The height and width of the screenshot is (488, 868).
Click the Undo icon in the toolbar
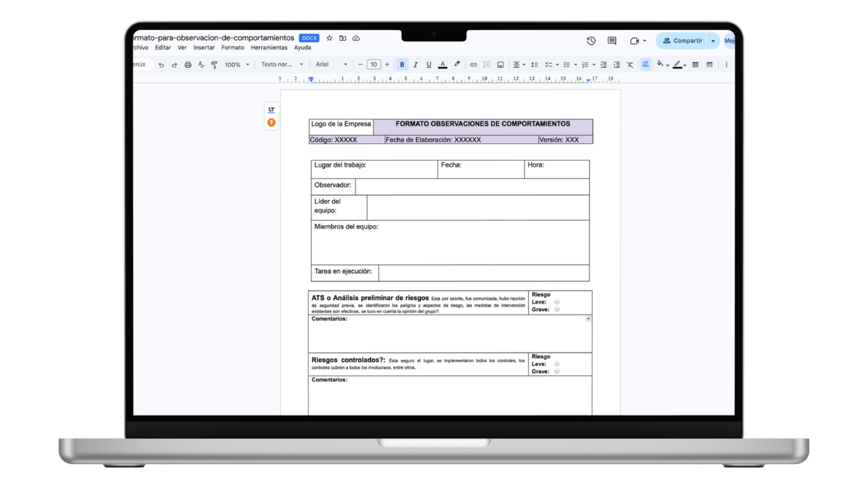click(161, 64)
